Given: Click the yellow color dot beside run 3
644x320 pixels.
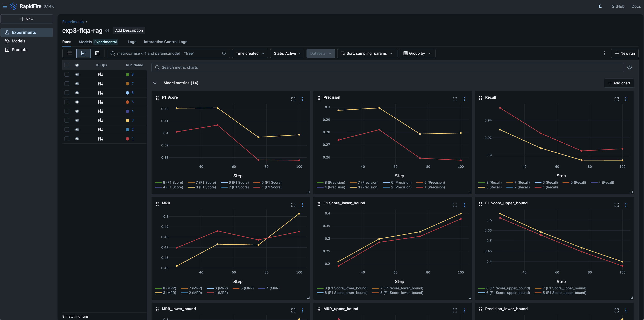Looking at the screenshot, I should [127, 120].
